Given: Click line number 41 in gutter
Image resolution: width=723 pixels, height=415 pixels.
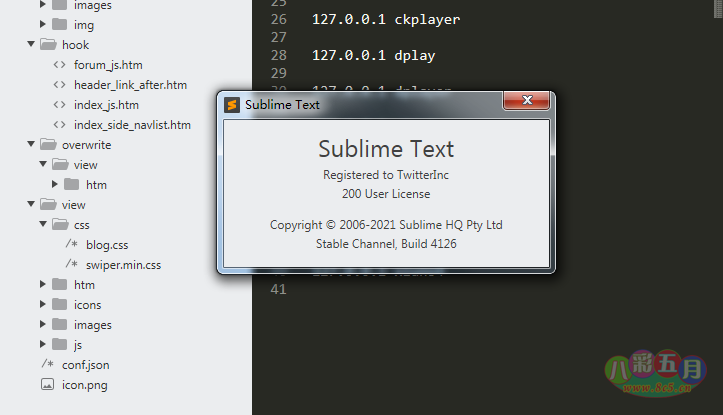Looking at the screenshot, I should pos(279,289).
